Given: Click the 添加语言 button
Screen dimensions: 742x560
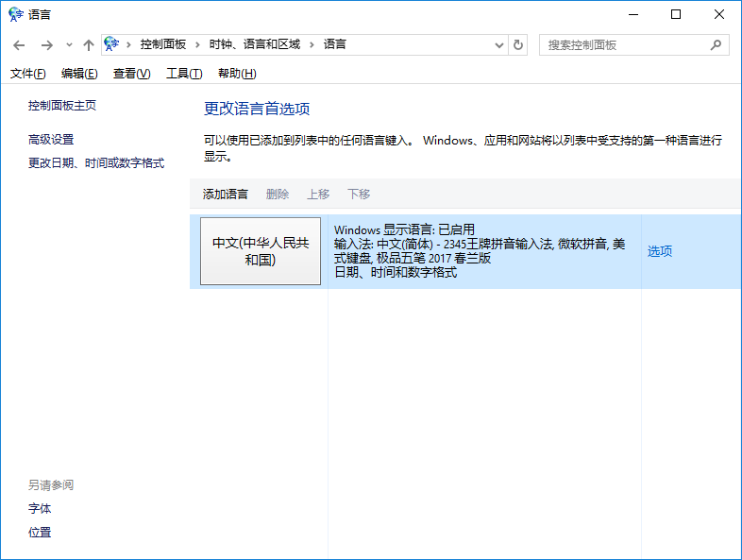Looking at the screenshot, I should [226, 195].
